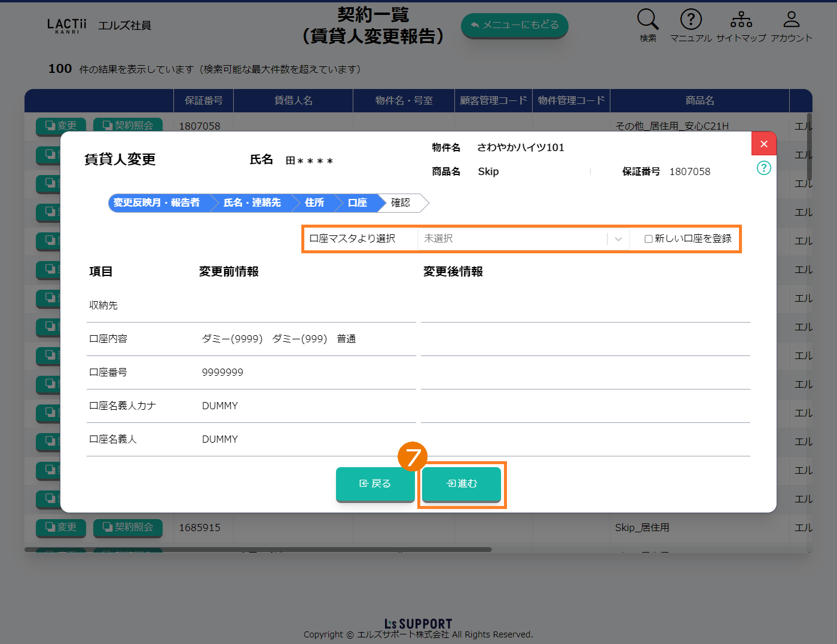Click the LACTii KANRI logo
837x644 pixels.
point(67,26)
